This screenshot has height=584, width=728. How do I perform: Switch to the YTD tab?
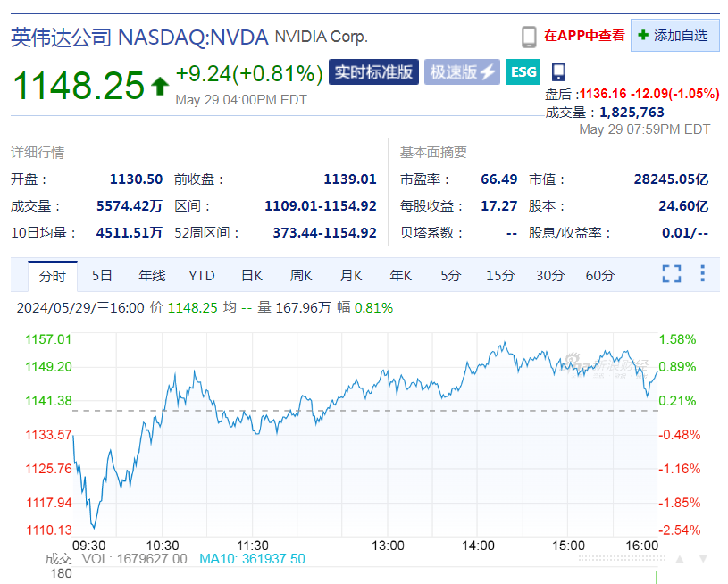[x=201, y=275]
